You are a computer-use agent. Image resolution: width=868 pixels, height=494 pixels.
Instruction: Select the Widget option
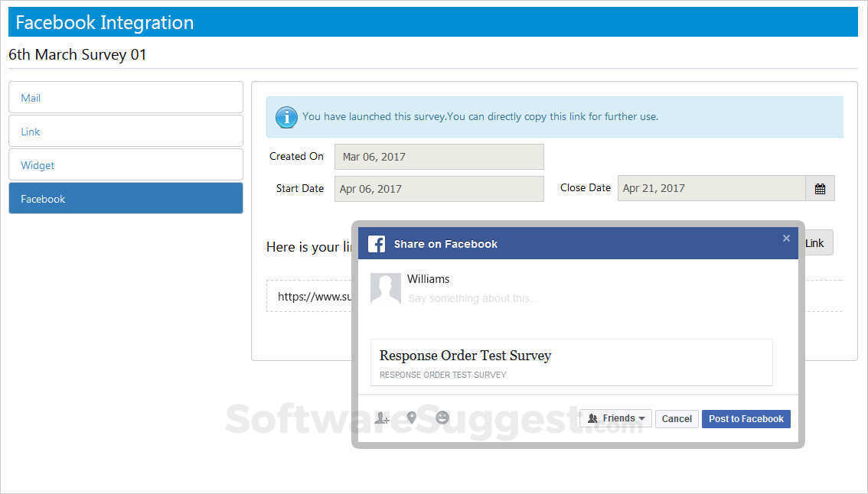tap(126, 165)
